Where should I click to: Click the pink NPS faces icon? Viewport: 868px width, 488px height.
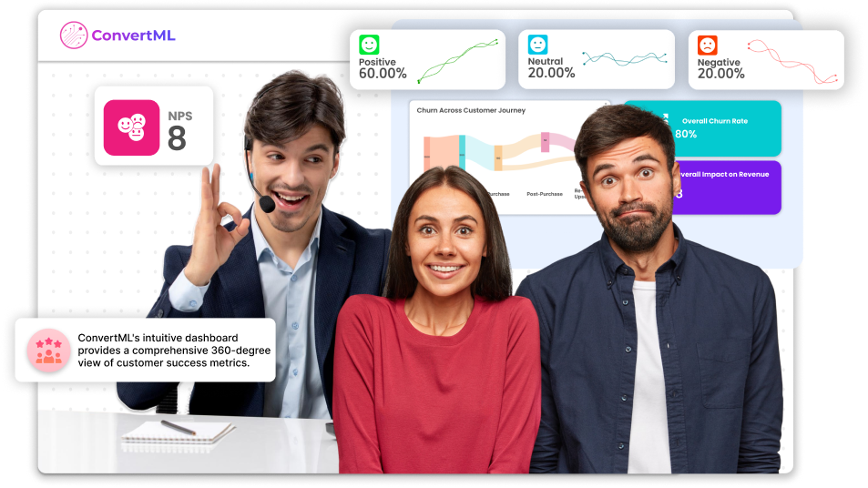click(131, 127)
